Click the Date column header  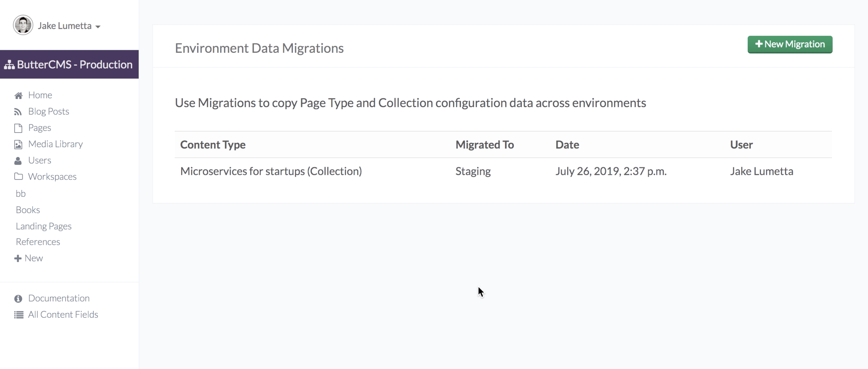click(x=567, y=145)
